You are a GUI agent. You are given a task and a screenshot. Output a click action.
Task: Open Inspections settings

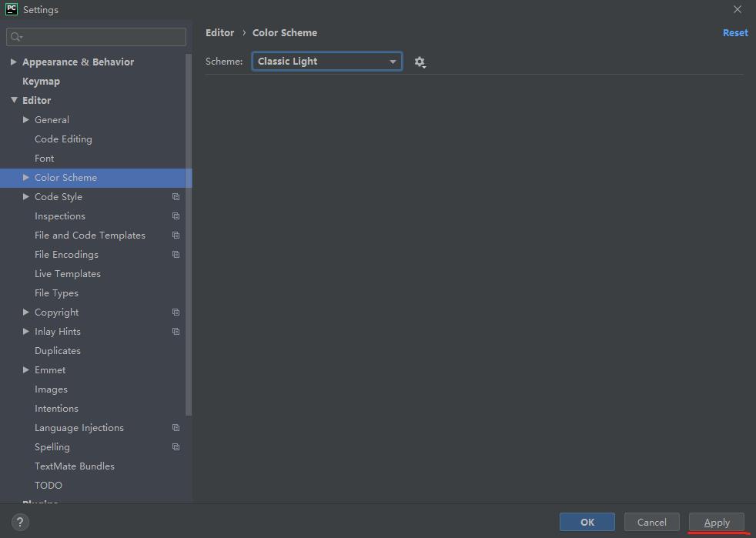(60, 216)
